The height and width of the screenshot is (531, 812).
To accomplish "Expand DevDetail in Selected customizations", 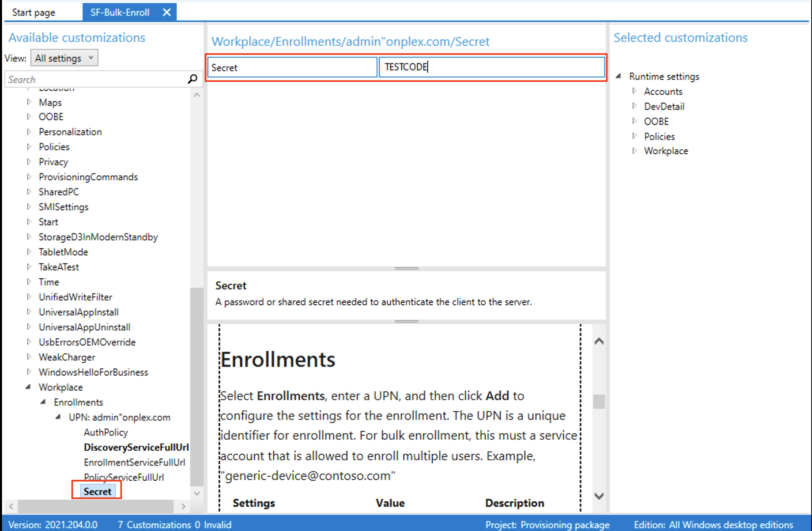I will (x=634, y=106).
